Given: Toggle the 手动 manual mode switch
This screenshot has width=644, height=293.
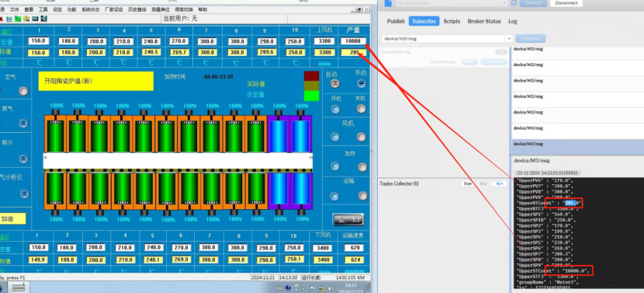Looking at the screenshot, I should [x=362, y=83].
